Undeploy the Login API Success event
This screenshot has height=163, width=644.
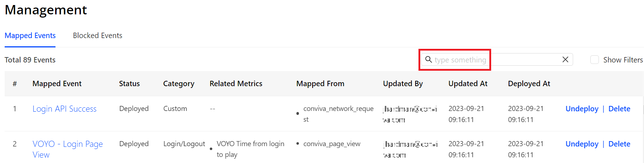pyautogui.click(x=582, y=109)
